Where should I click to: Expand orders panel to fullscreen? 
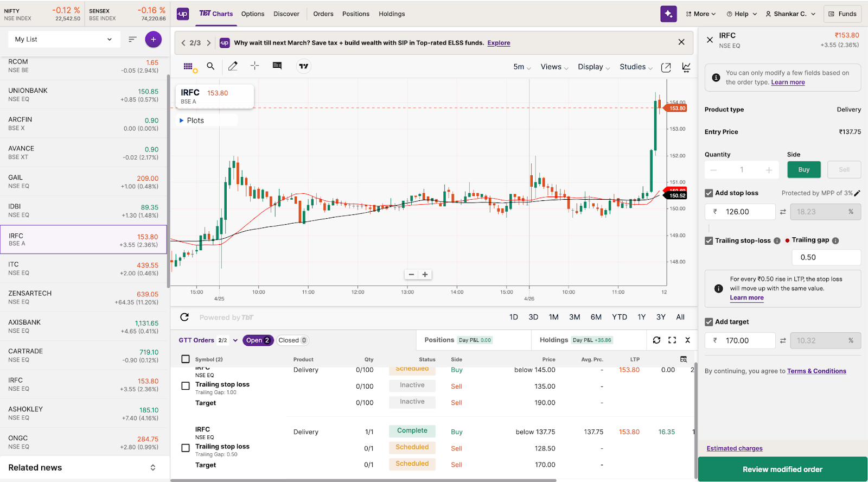(x=672, y=340)
